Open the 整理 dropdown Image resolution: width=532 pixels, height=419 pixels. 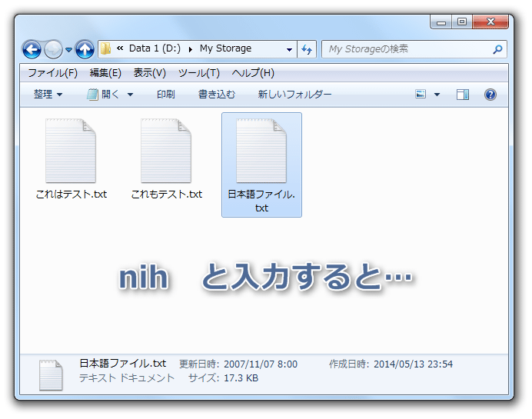[x=48, y=95]
